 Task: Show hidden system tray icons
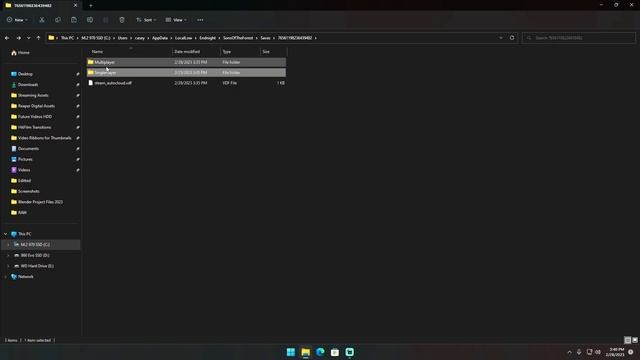pyautogui.click(x=569, y=352)
